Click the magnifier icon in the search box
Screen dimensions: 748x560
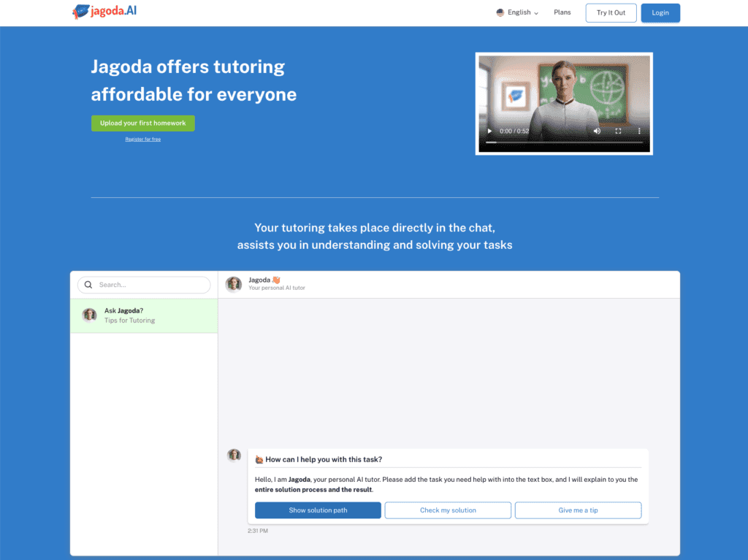(88, 285)
